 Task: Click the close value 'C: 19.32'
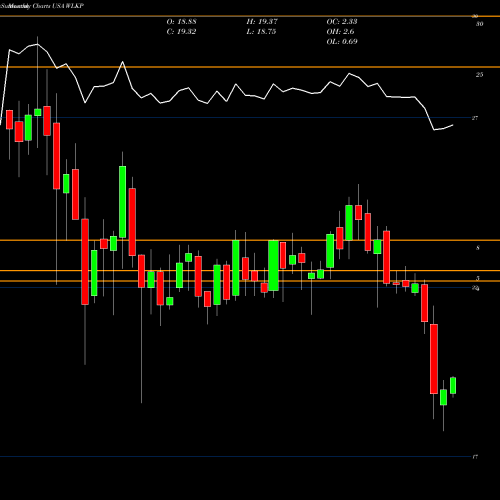(181, 32)
